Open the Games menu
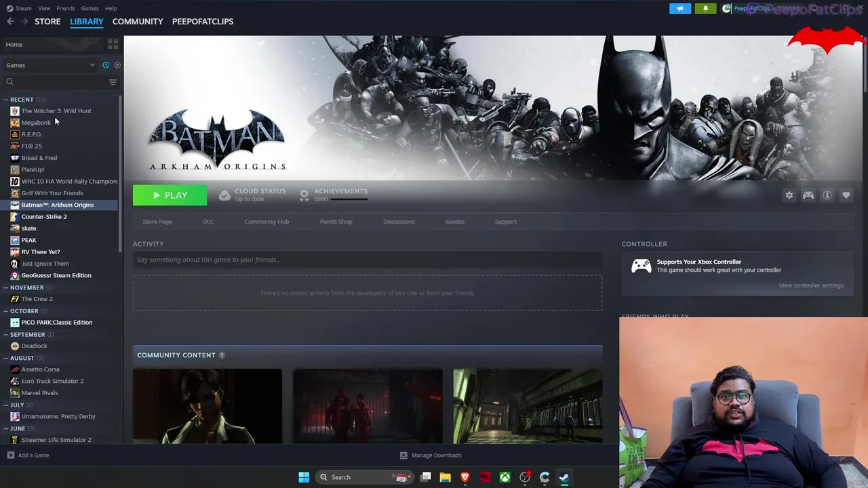 click(90, 8)
